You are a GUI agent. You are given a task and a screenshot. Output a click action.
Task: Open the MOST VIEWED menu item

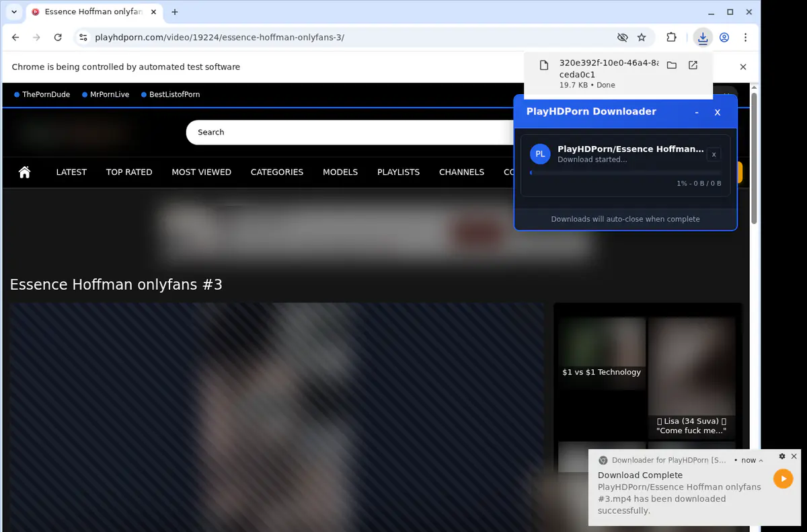[201, 172]
